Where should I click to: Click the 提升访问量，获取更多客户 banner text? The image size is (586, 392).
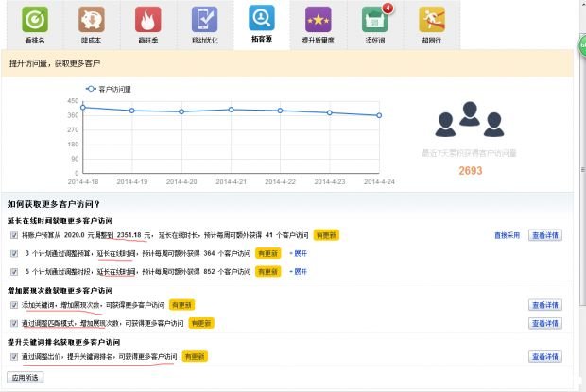pyautogui.click(x=55, y=63)
